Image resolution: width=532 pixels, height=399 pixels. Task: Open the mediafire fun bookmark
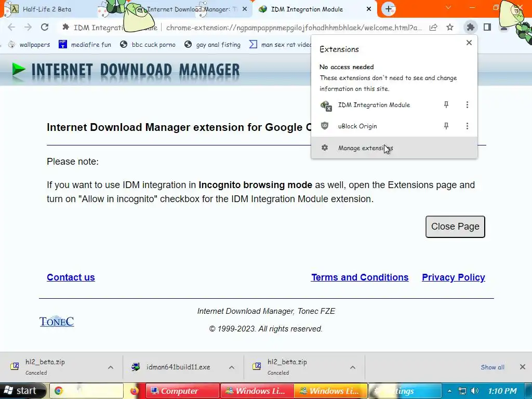tap(85, 45)
